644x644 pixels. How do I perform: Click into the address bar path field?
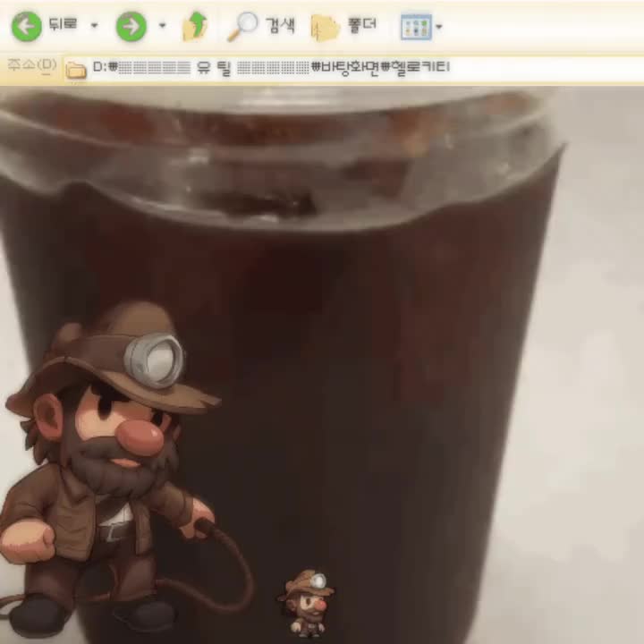[353, 69]
